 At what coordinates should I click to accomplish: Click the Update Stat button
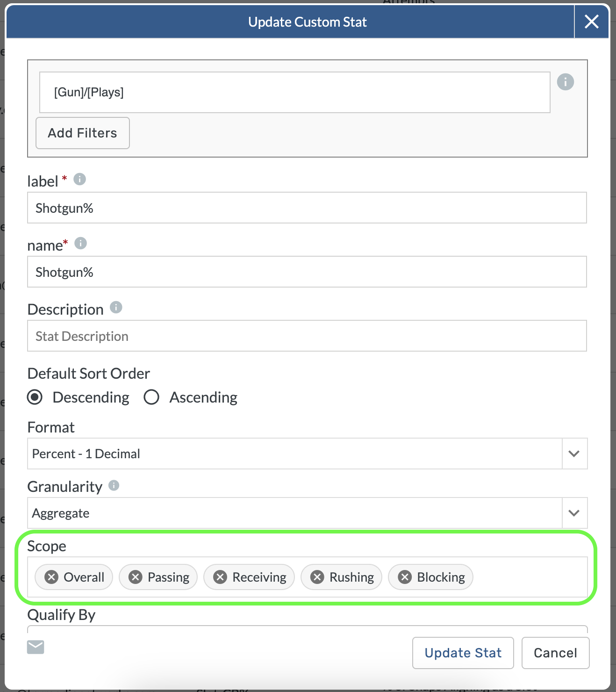tap(463, 653)
